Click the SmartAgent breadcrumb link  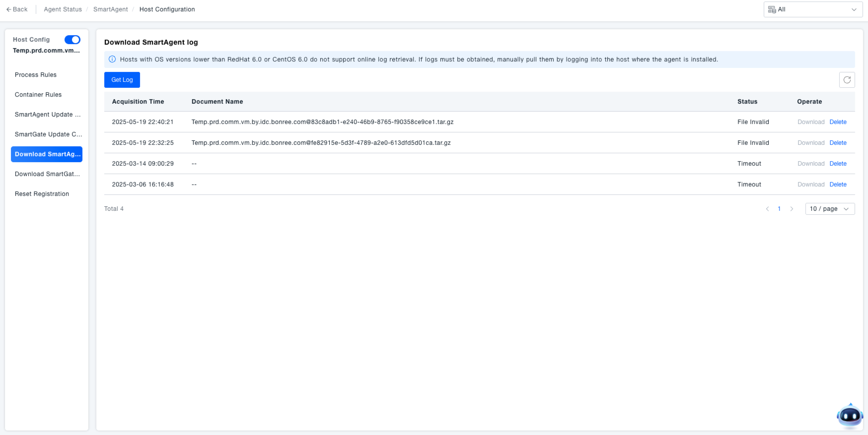pos(110,9)
